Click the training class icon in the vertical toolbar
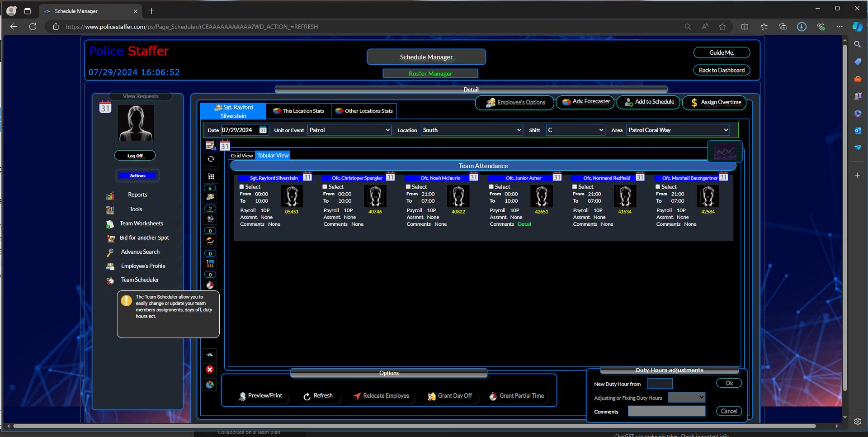This screenshot has height=437, width=868. click(210, 263)
